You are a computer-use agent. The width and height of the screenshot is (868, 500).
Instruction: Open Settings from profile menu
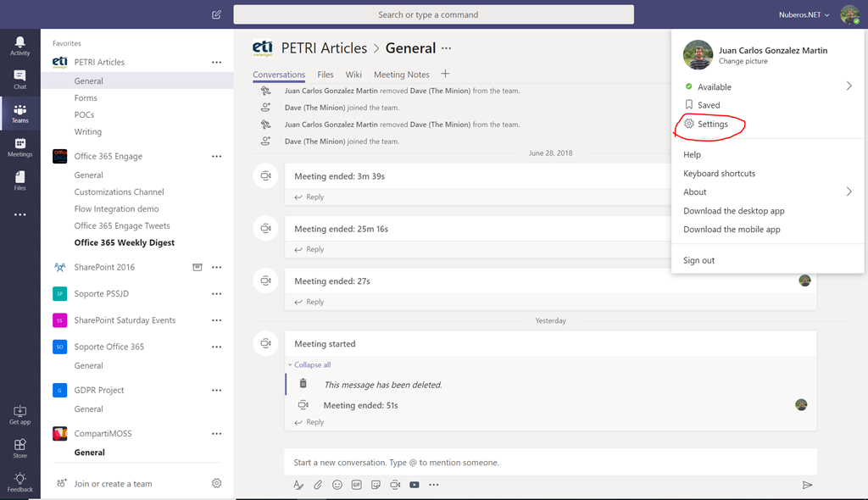(713, 124)
